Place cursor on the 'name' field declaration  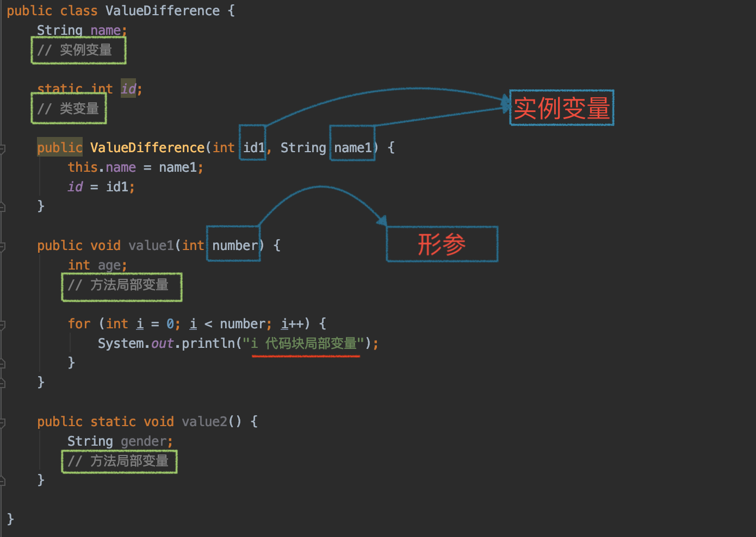point(106,30)
